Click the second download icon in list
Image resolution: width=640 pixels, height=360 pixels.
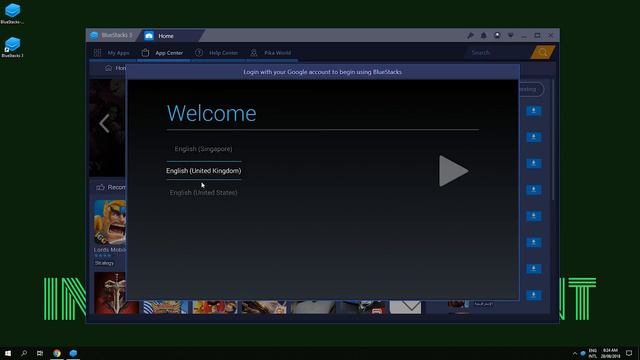click(533, 137)
